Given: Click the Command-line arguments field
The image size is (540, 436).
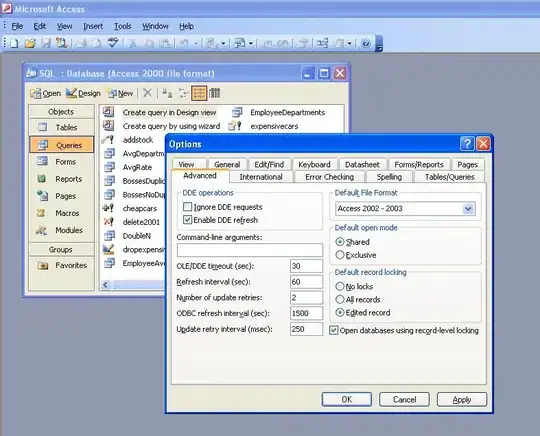Looking at the screenshot, I should 250,250.
